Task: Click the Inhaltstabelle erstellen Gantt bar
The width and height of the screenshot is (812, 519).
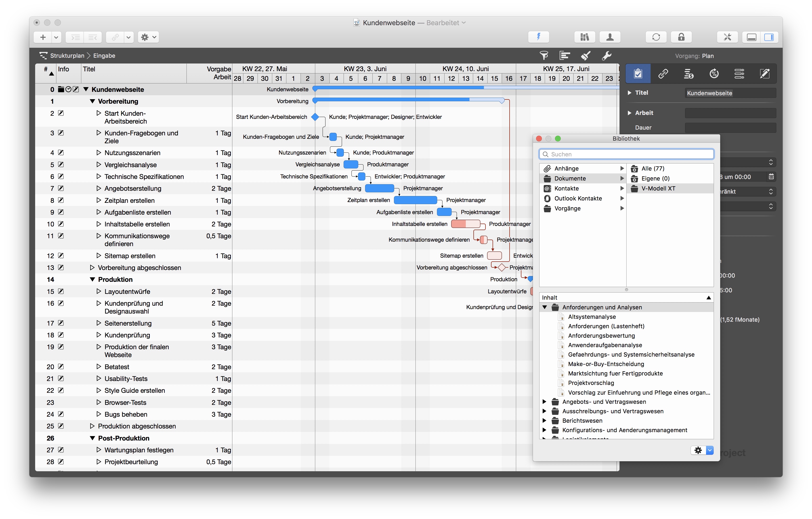Action: [466, 224]
